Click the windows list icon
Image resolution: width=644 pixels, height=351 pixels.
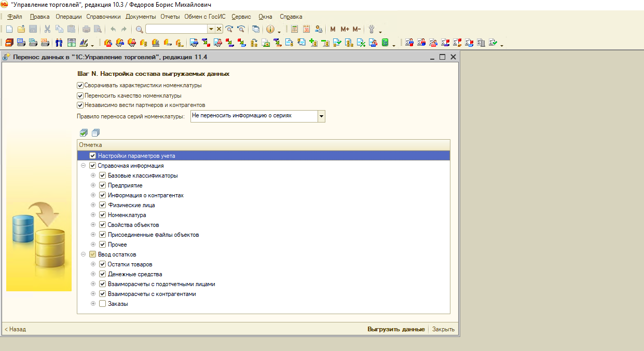click(x=256, y=29)
